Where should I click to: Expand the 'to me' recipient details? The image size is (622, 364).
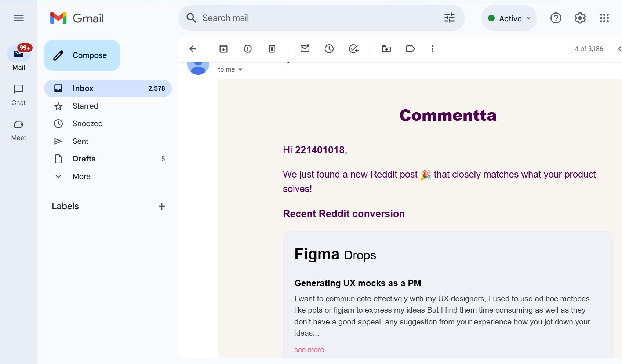240,69
